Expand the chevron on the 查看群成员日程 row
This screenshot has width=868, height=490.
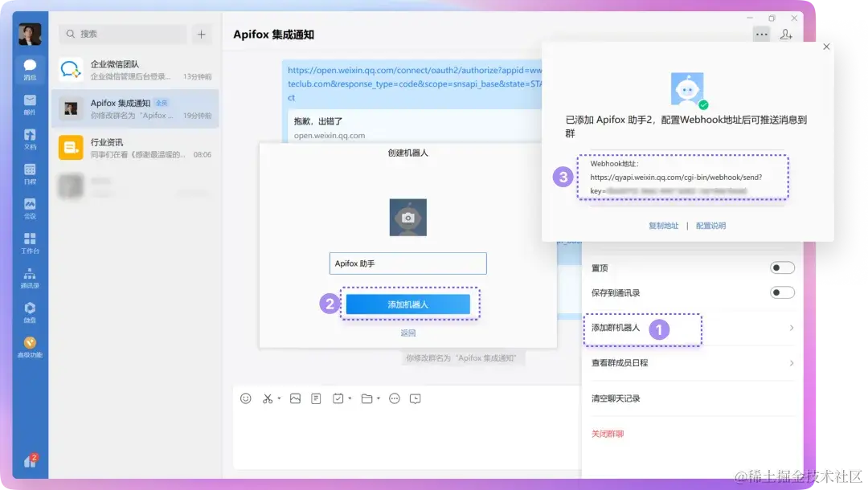click(792, 363)
